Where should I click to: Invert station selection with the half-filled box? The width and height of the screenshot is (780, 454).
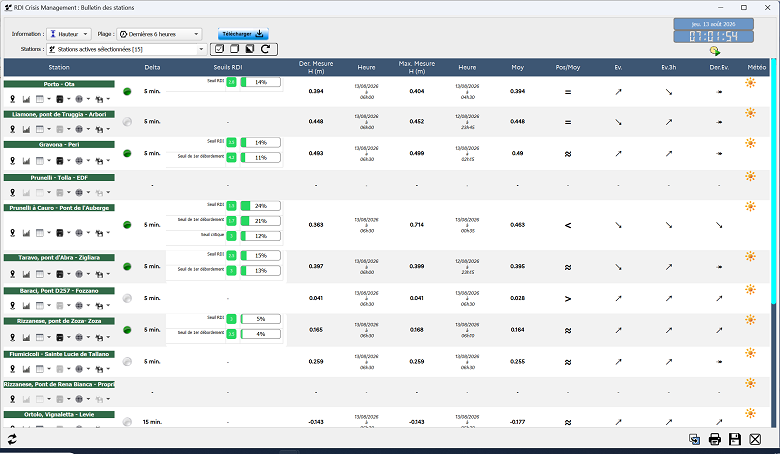click(250, 49)
